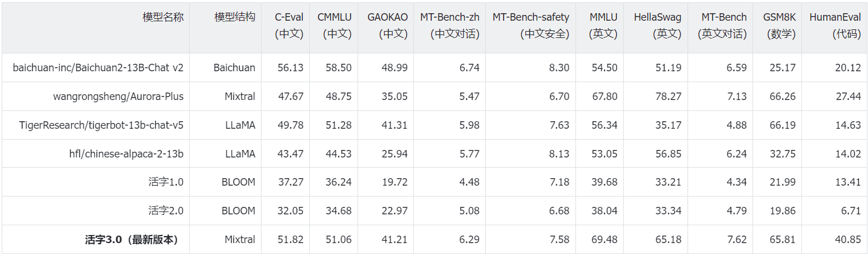
Task: Select the 活字2.0 row label
Action: 166,211
